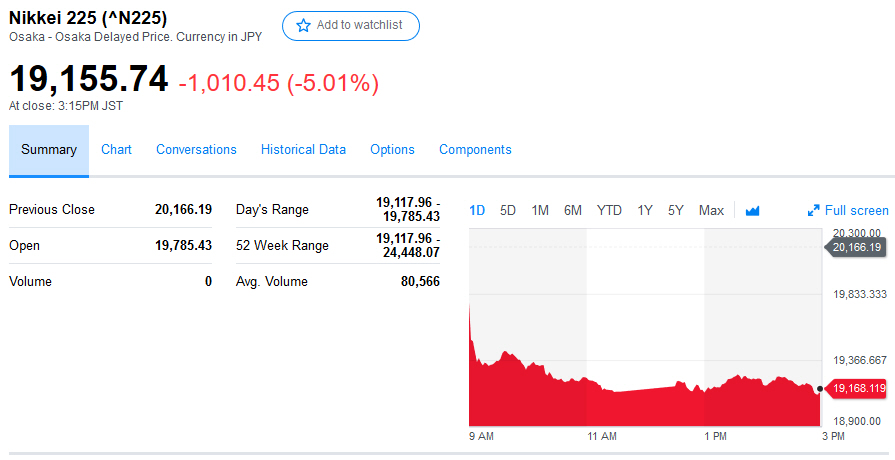
Task: View the Components tab
Action: [x=475, y=150]
